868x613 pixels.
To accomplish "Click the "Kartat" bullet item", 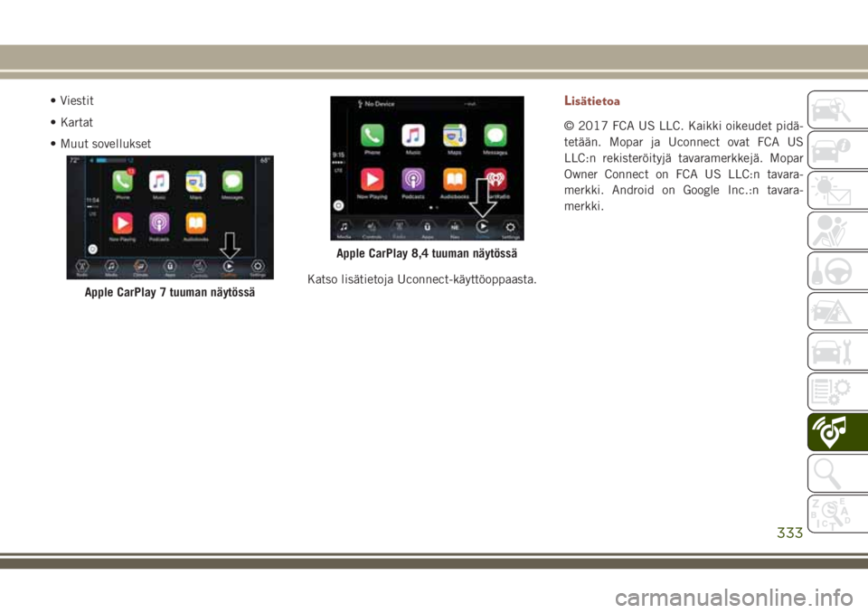I will [76, 122].
